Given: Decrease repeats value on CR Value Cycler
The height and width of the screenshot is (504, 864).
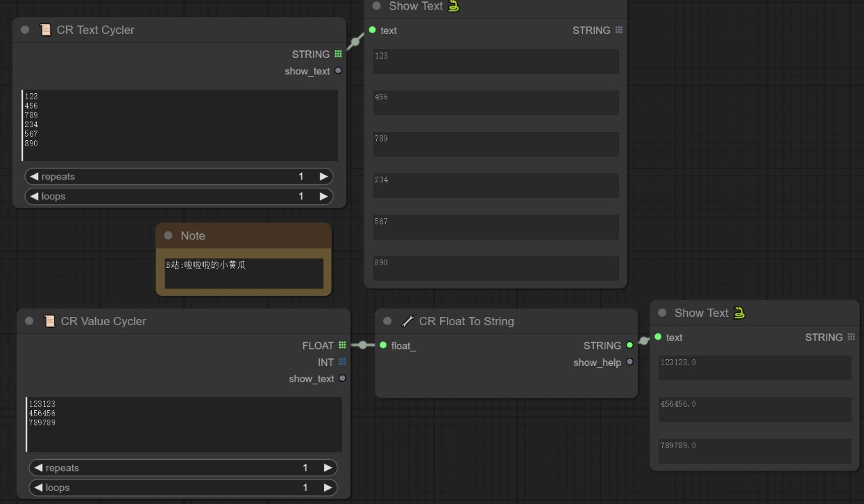Looking at the screenshot, I should click(38, 468).
